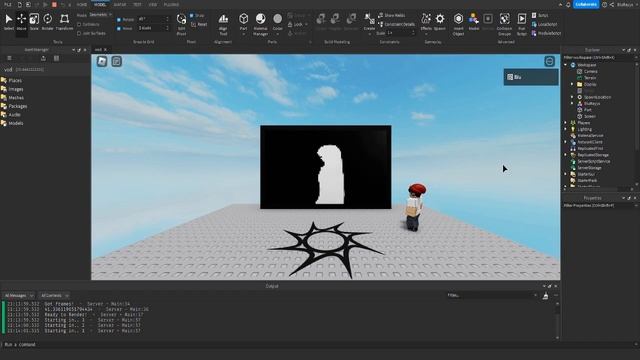This screenshot has width=640, height=360.
Task: Expand the Players node in Explorer
Action: click(566, 122)
